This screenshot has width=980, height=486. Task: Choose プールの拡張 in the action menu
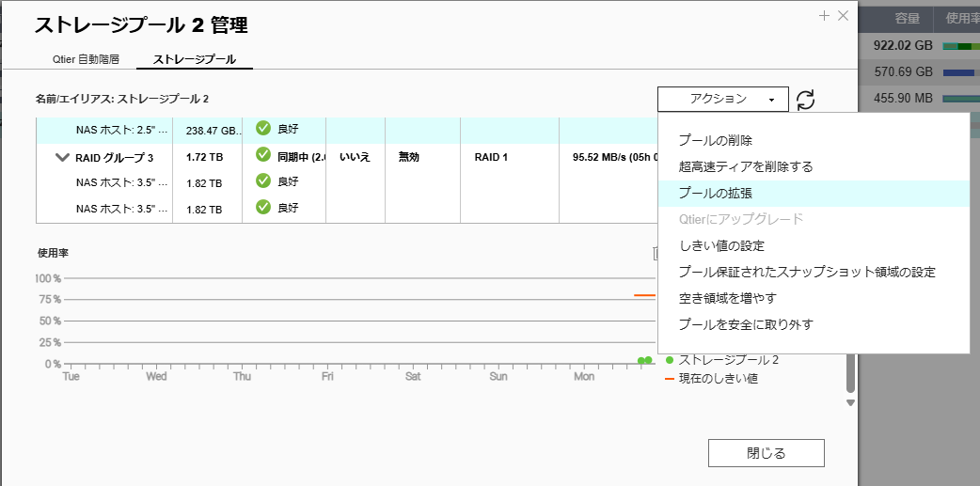click(x=715, y=193)
